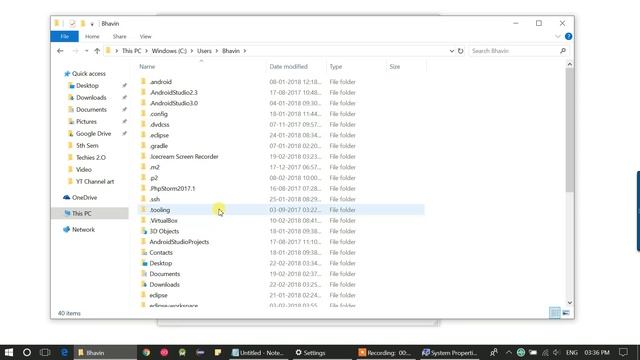The height and width of the screenshot is (360, 640).
Task: Expand the chevron after This PC
Action: (146, 51)
